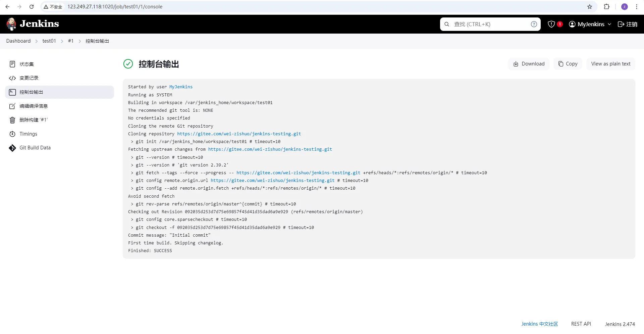
Task: Click the 编辑编译信息 edit pencil icon
Action: coord(12,106)
